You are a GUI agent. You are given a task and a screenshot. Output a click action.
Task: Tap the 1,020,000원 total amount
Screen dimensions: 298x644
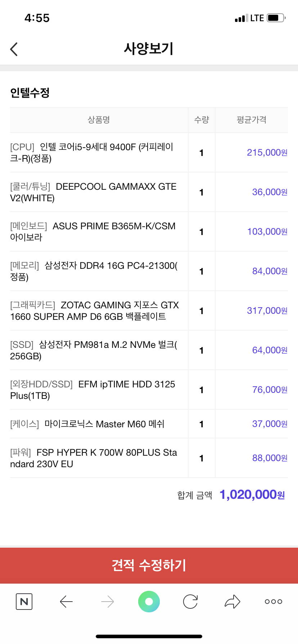coord(252,495)
